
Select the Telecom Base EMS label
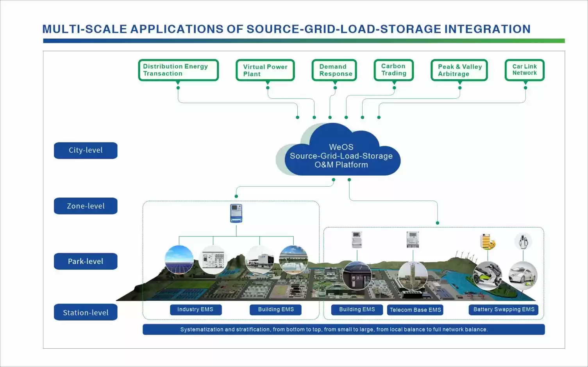(415, 310)
